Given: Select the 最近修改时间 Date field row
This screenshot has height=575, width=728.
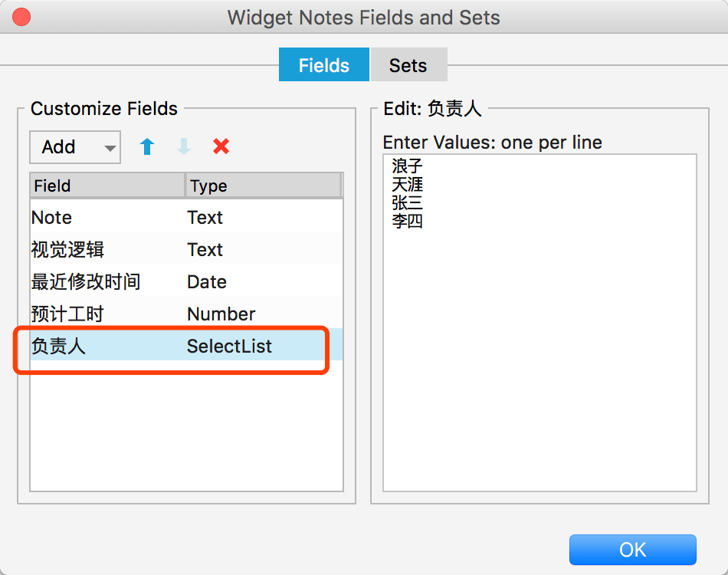Looking at the screenshot, I should pyautogui.click(x=187, y=281).
